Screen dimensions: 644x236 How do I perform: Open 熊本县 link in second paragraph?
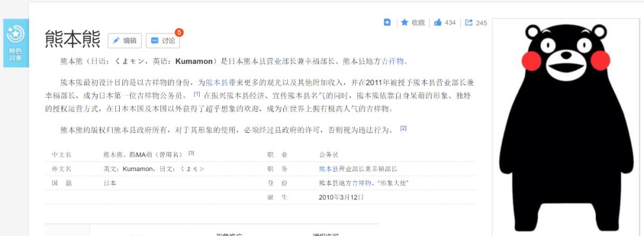[217, 82]
